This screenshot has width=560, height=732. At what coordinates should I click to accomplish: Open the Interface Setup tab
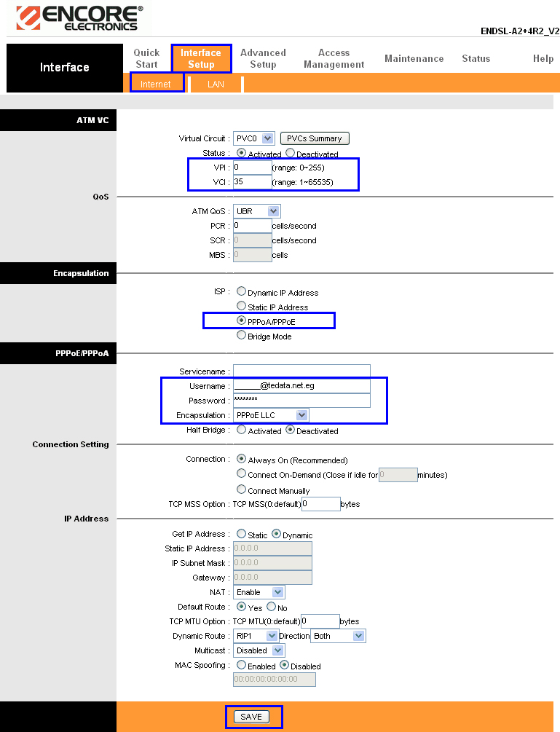tap(201, 59)
